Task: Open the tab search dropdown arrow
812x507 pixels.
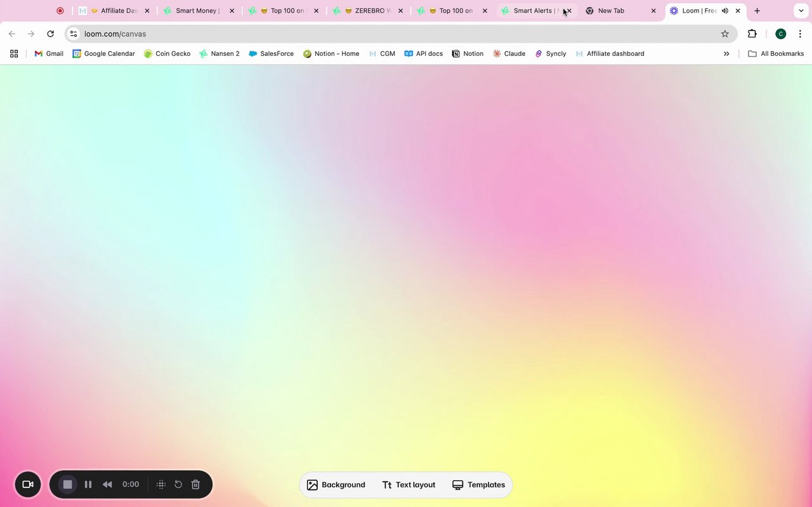Action: click(x=801, y=11)
